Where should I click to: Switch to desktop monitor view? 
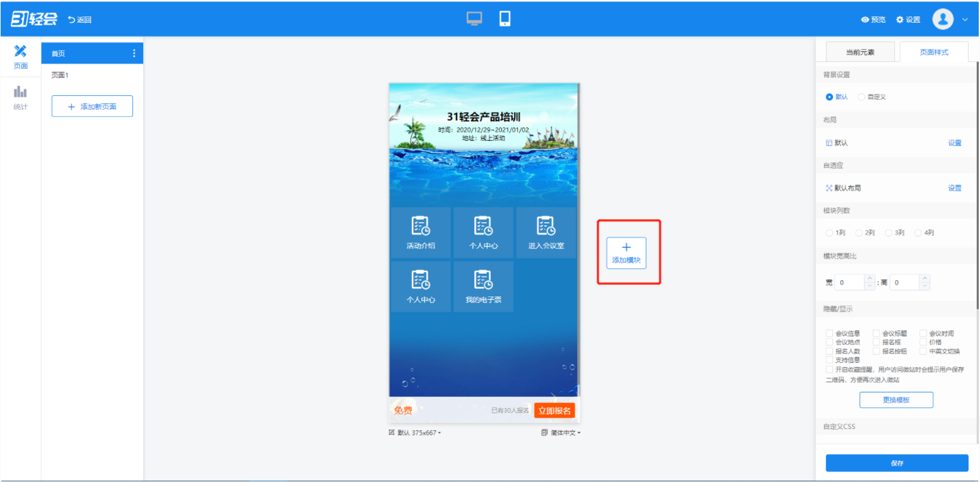pyautogui.click(x=474, y=19)
